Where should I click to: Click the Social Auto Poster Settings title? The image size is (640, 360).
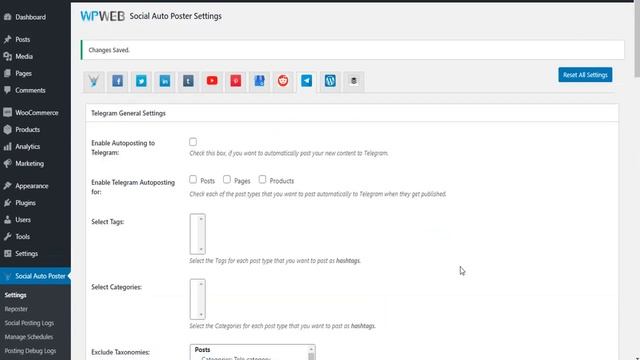coord(176,16)
